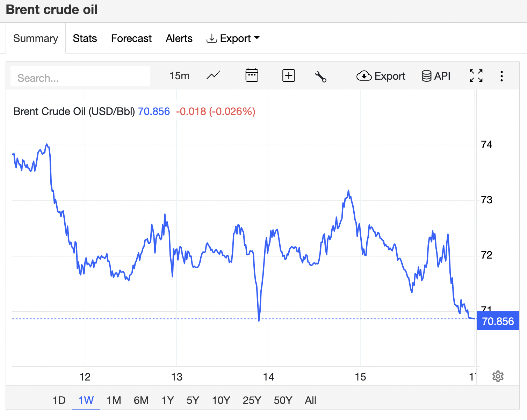Select the 1M time range
Image resolution: width=527 pixels, height=420 pixels.
(x=114, y=400)
